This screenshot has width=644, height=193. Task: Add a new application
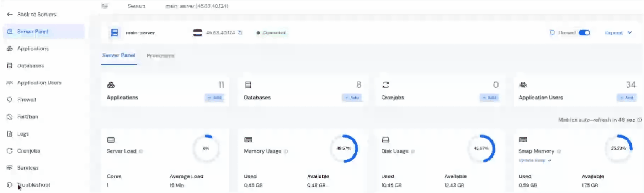pyautogui.click(x=214, y=98)
